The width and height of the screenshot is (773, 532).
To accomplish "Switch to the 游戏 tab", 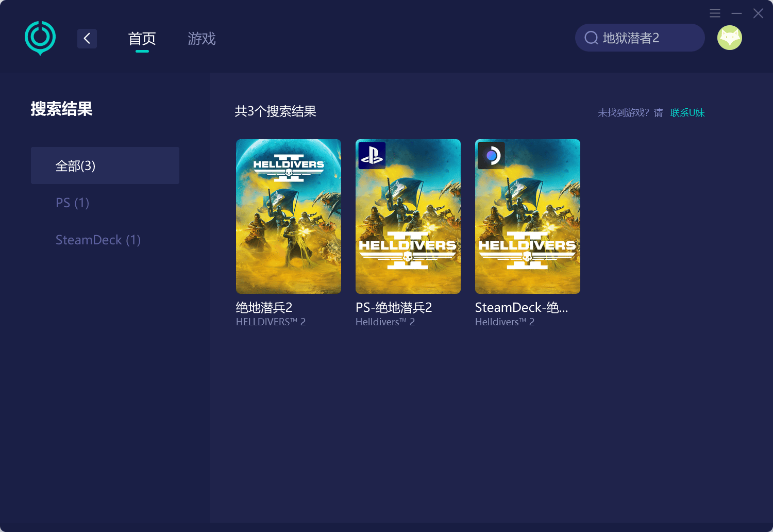I will coord(201,39).
